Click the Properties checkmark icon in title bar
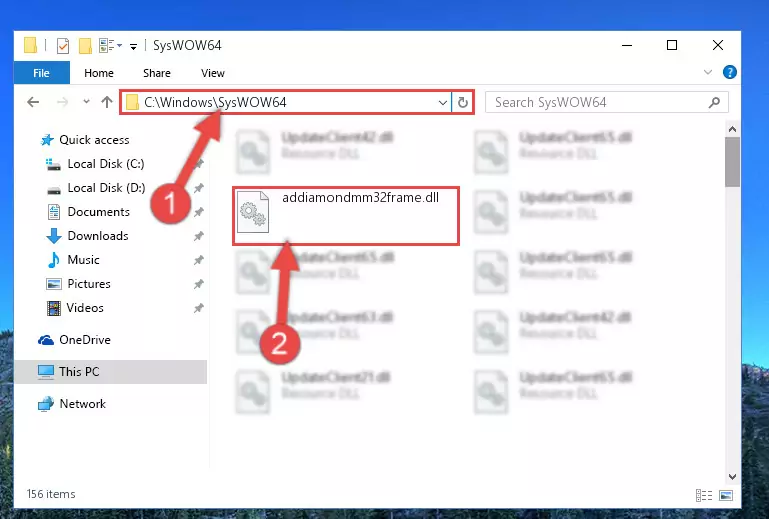 (63, 46)
